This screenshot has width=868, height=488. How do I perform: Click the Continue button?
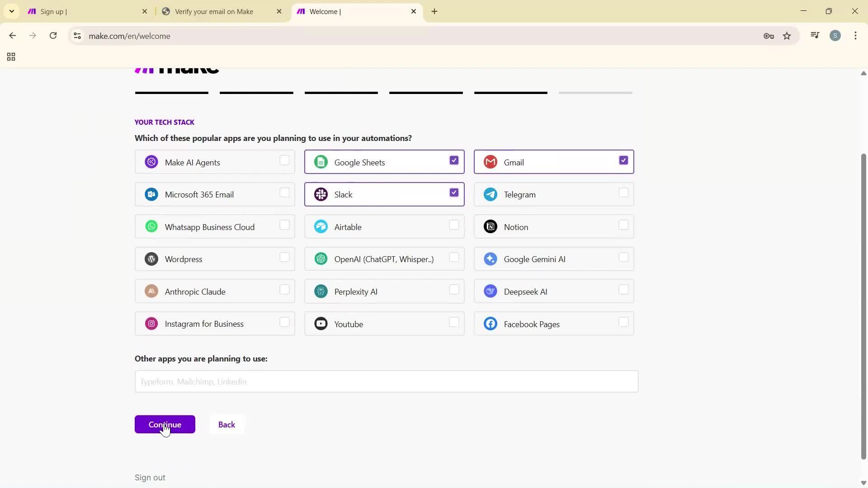pos(165,424)
